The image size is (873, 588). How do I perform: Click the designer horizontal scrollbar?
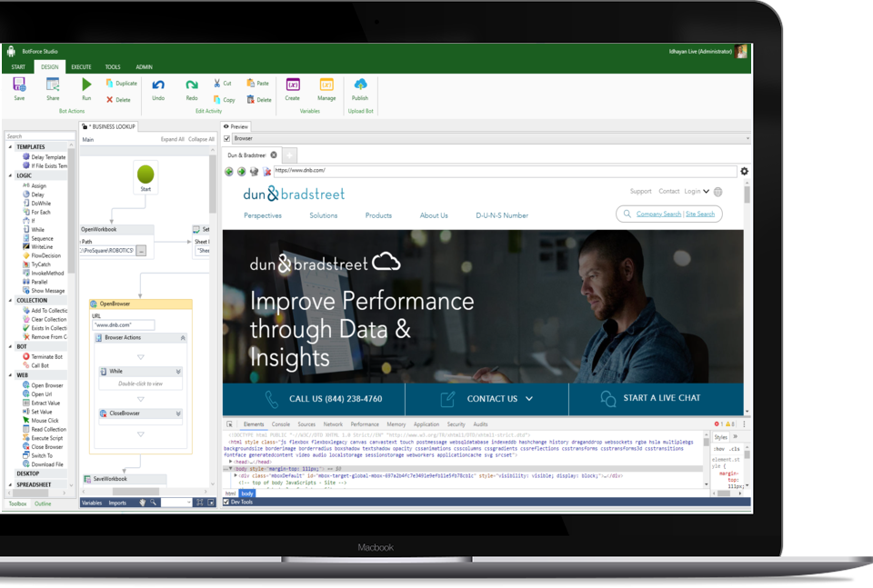pos(135,492)
